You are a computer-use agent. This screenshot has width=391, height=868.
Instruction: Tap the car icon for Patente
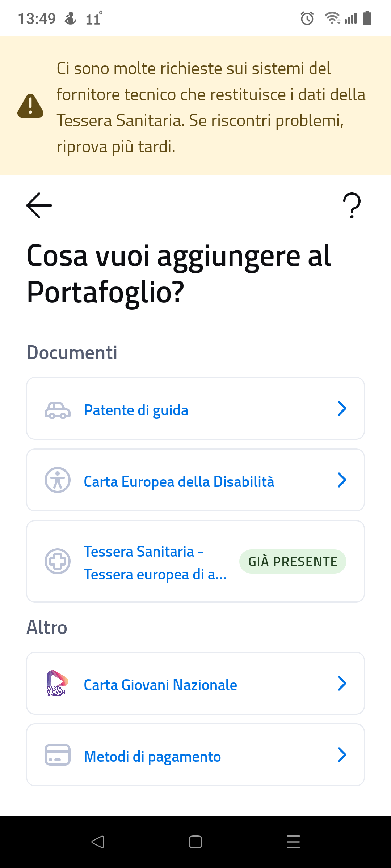point(57,410)
